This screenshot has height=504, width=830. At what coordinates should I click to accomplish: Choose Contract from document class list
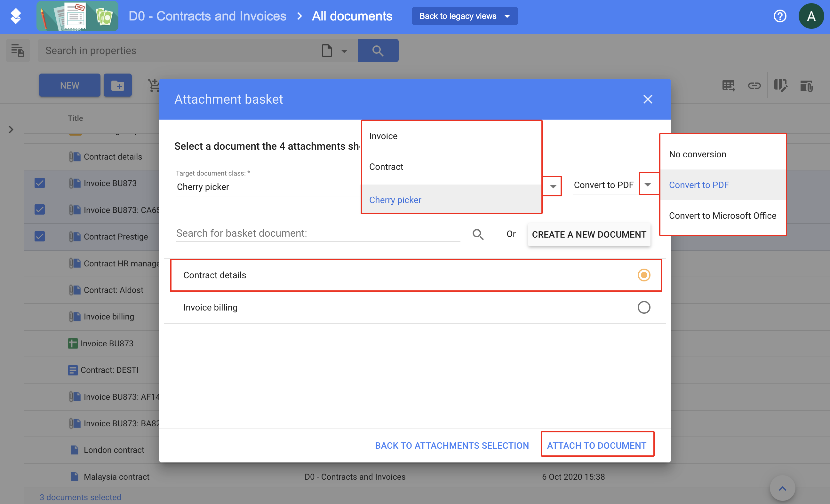pyautogui.click(x=451, y=167)
